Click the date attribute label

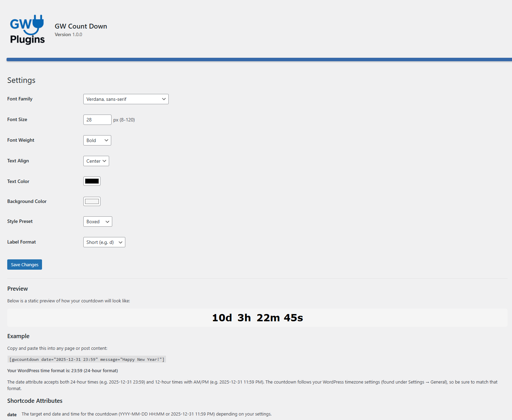(12, 414)
